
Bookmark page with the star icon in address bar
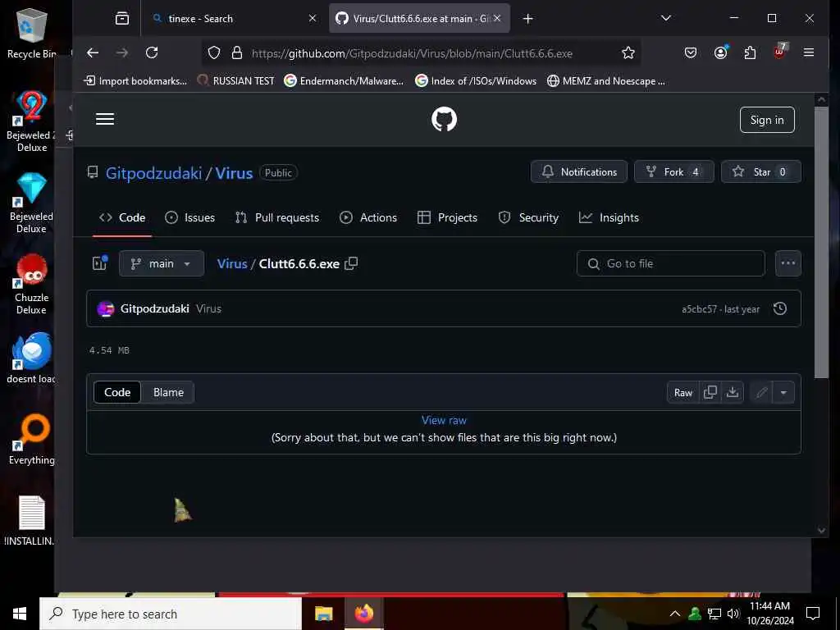tap(628, 52)
